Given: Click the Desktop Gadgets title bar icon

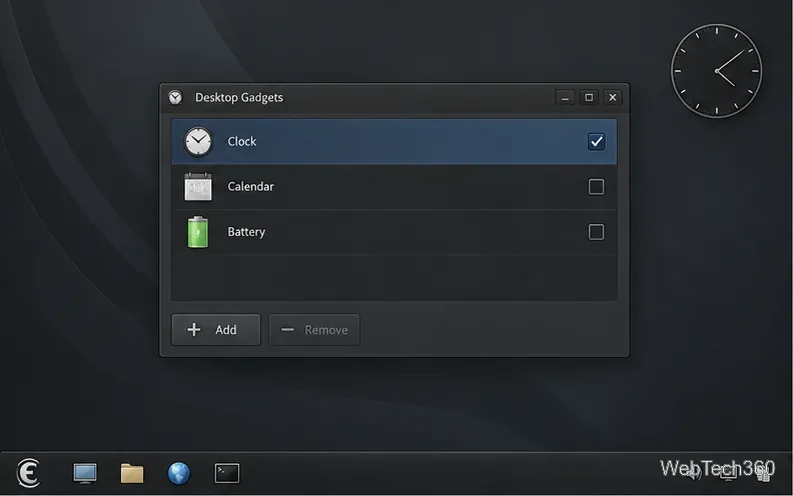Looking at the screenshot, I should tap(175, 97).
